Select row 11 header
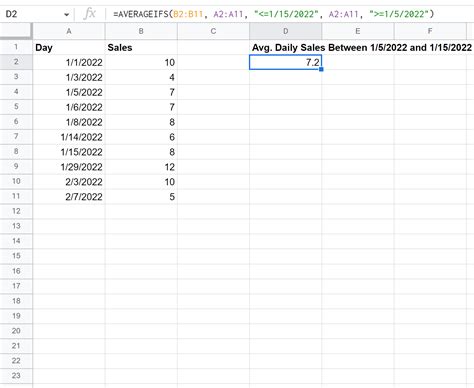Viewport: 474px width, 388px height. point(16,196)
